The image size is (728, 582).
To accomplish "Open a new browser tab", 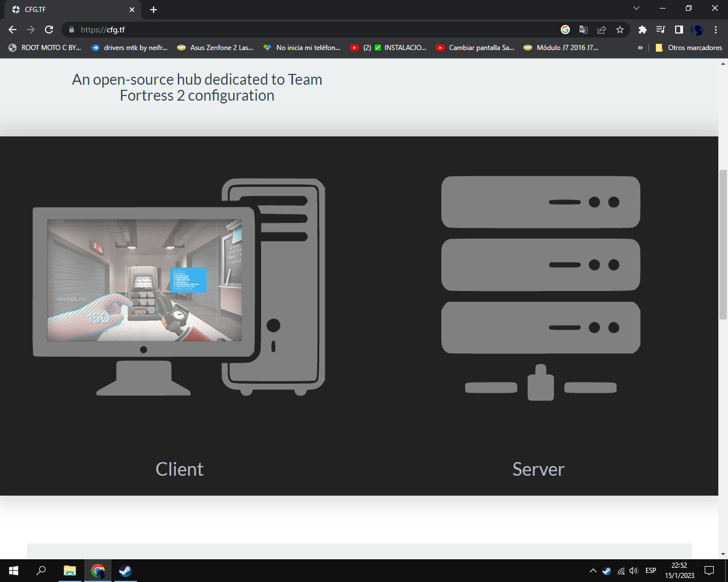I will tap(154, 10).
